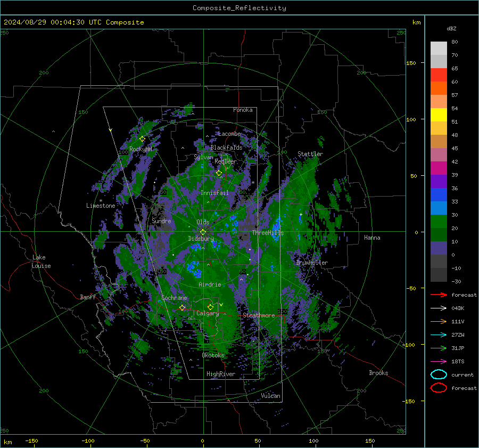Select the white 04DK arrow icon
Image resolution: width=479 pixels, height=448 pixels.
coord(439,308)
